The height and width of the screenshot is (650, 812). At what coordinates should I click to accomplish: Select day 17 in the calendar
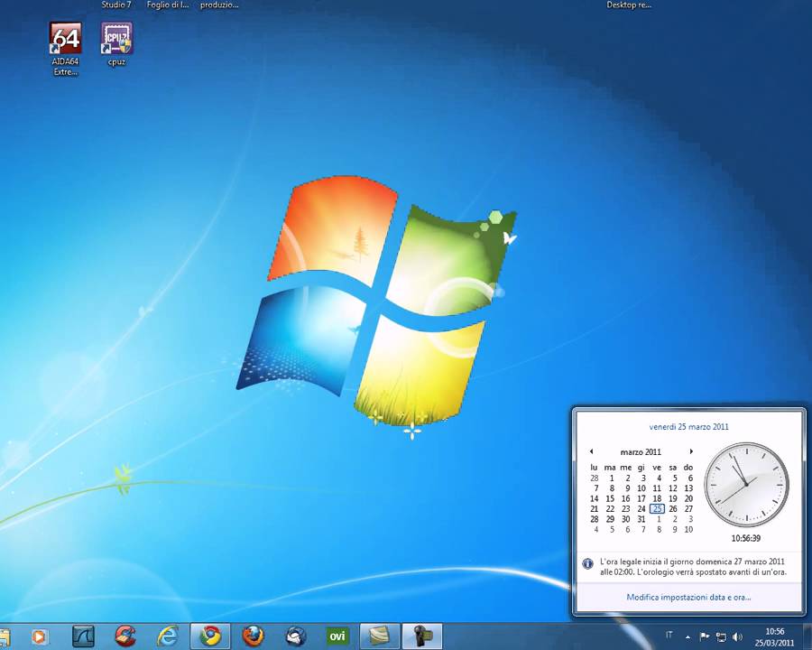point(641,498)
